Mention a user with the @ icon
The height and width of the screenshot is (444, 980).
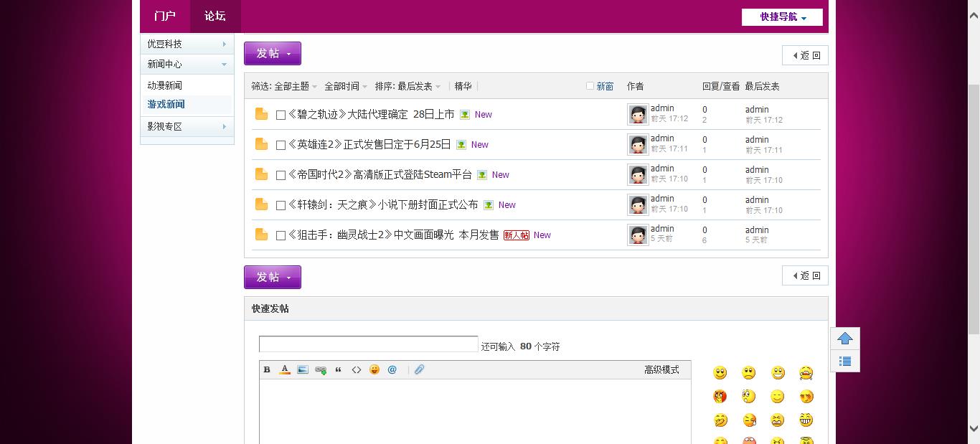pos(392,370)
